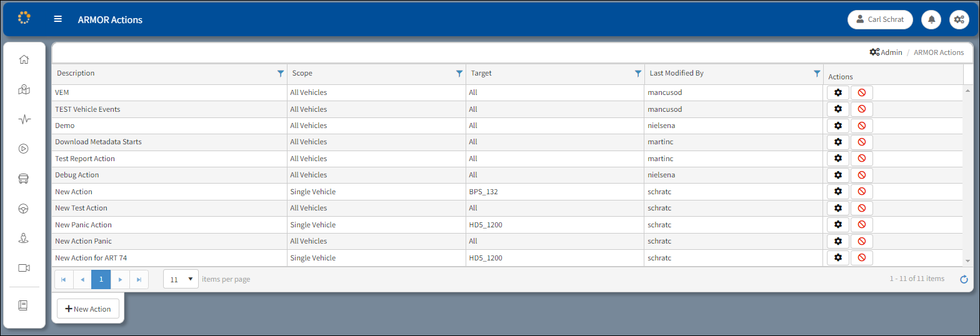Screen dimensions: 980x336
Task: Click the grid scrollbar down arrow
Action: (967, 260)
